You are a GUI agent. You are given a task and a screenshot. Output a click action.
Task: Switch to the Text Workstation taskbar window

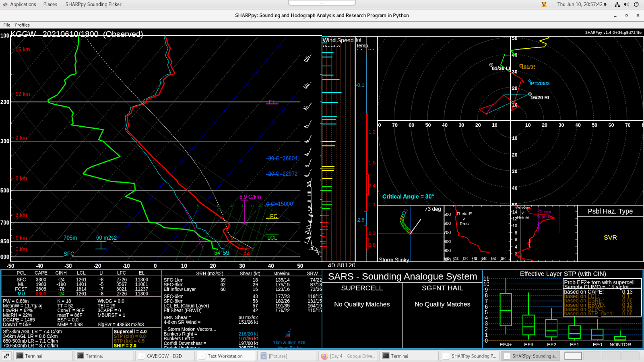click(226, 356)
